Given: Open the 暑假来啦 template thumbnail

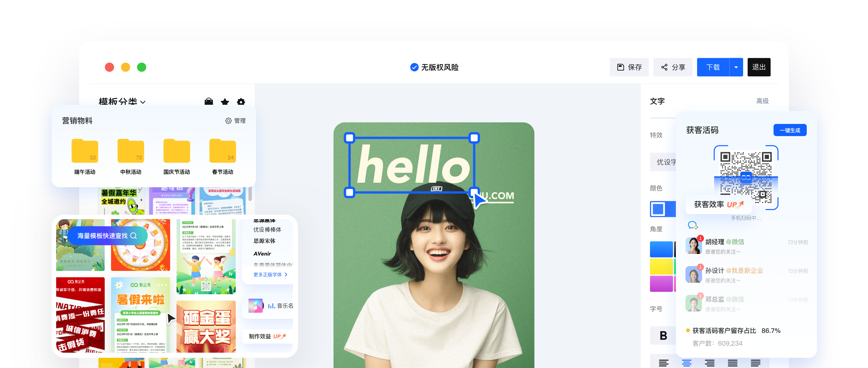Looking at the screenshot, I should click(140, 315).
